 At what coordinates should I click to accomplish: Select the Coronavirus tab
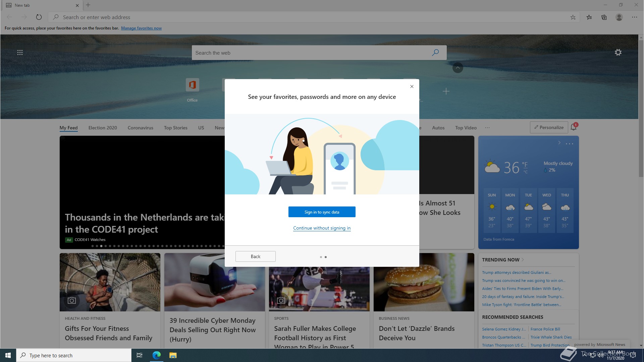(140, 128)
